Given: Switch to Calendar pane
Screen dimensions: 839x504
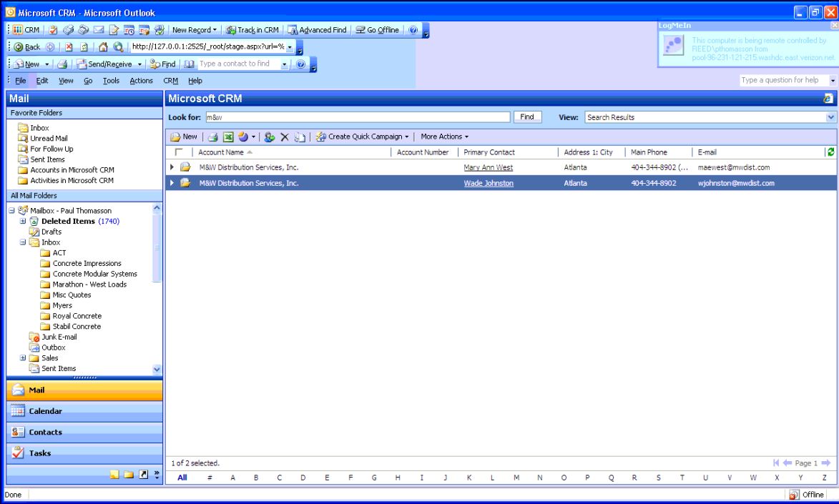Looking at the screenshot, I should pos(84,411).
